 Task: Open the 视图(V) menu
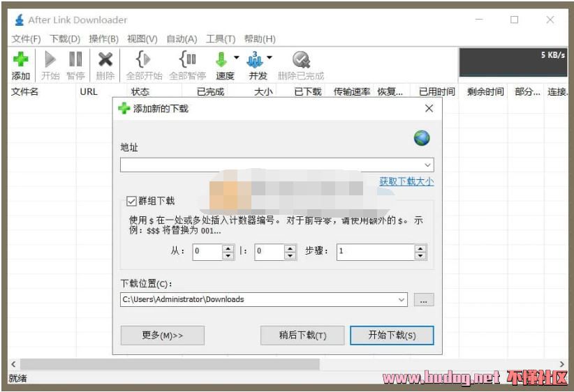tap(142, 39)
